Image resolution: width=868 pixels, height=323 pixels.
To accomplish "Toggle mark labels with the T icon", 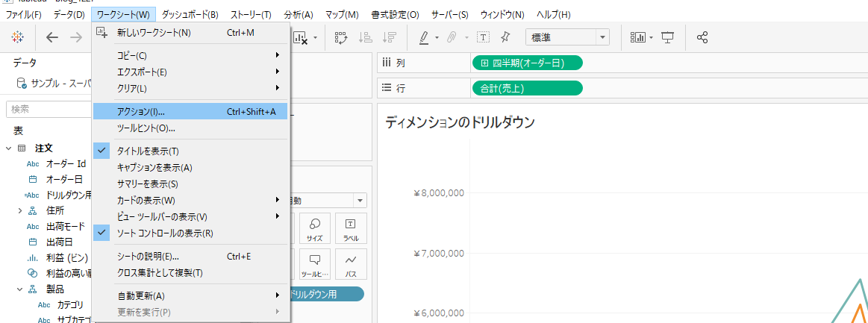I will [x=483, y=37].
